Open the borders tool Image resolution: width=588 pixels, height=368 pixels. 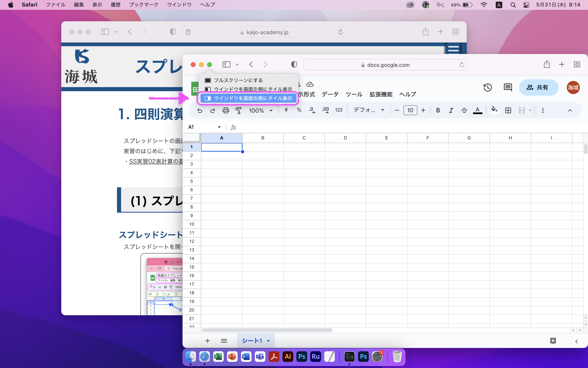tap(508, 110)
